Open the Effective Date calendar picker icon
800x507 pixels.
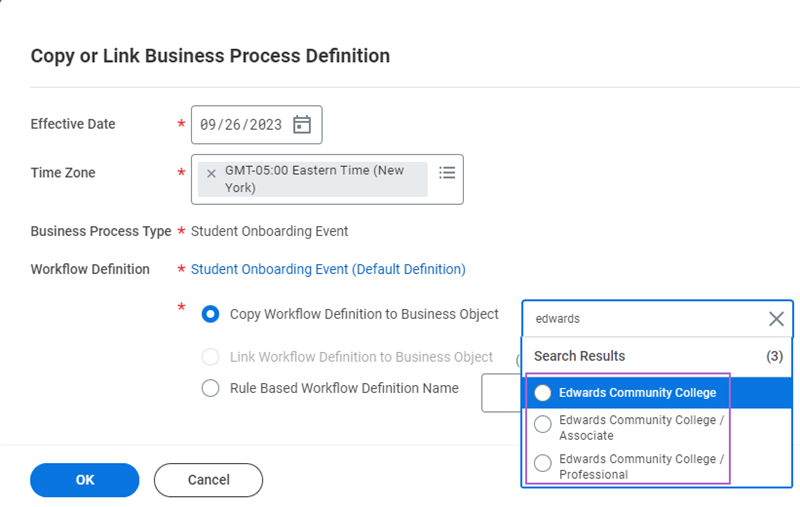tap(302, 124)
